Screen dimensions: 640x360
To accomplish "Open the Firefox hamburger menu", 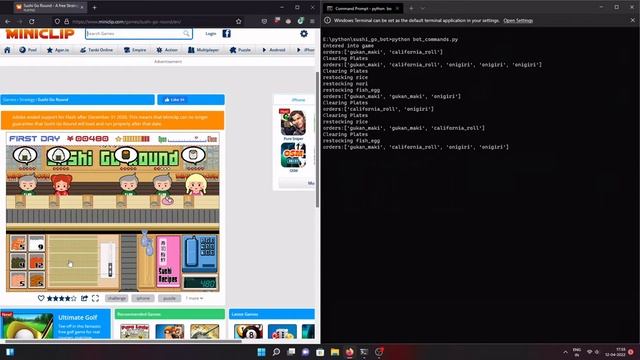I will click(x=312, y=21).
